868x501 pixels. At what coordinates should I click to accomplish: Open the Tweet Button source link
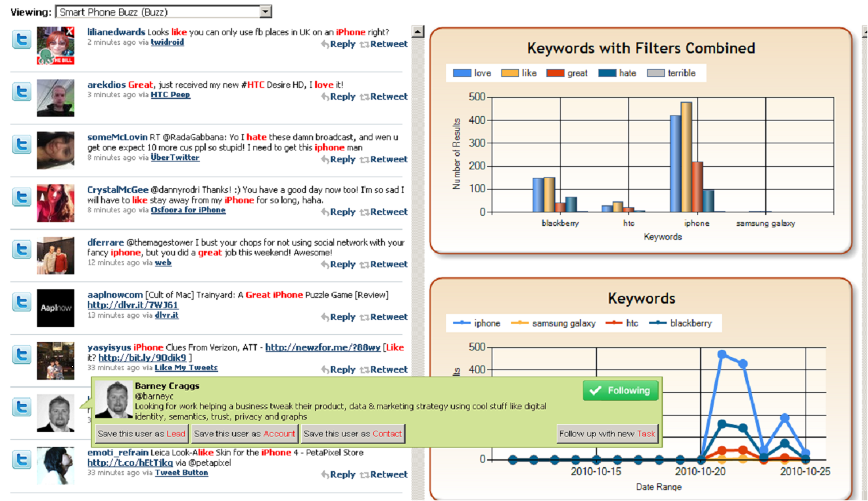click(x=182, y=473)
